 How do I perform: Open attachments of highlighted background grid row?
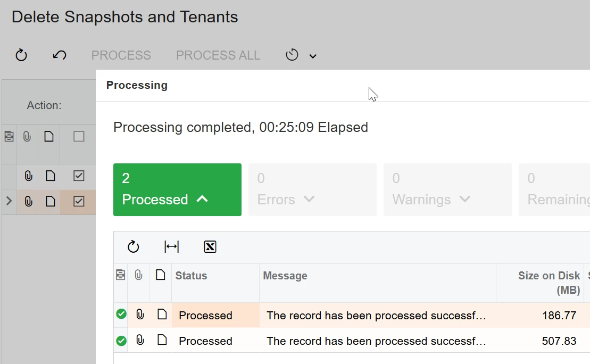pyautogui.click(x=29, y=201)
